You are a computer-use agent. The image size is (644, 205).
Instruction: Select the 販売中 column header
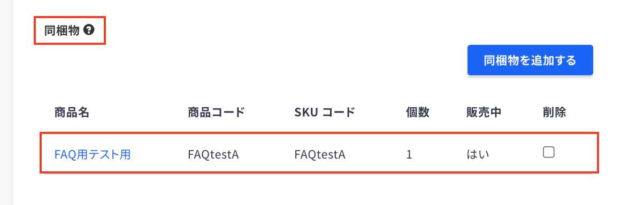tap(484, 113)
